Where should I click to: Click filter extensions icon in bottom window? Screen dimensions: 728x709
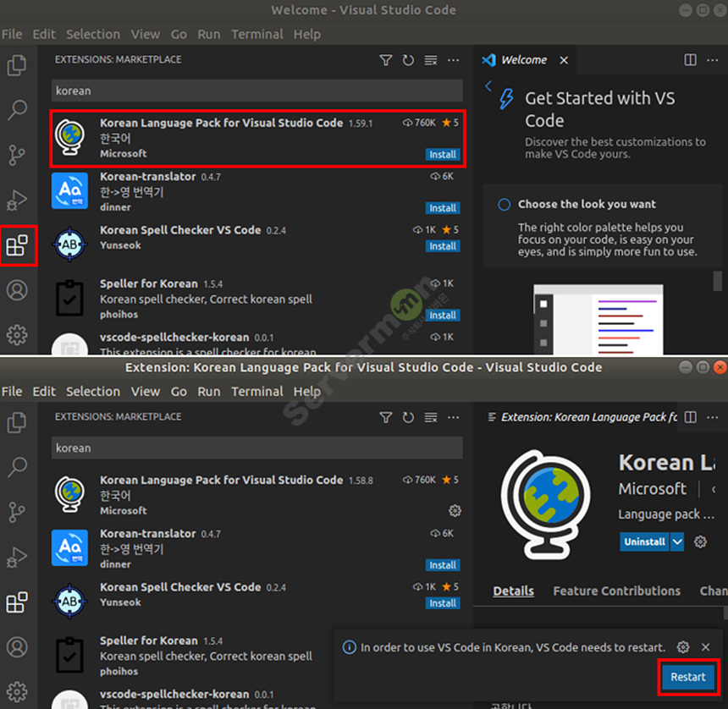click(x=385, y=417)
